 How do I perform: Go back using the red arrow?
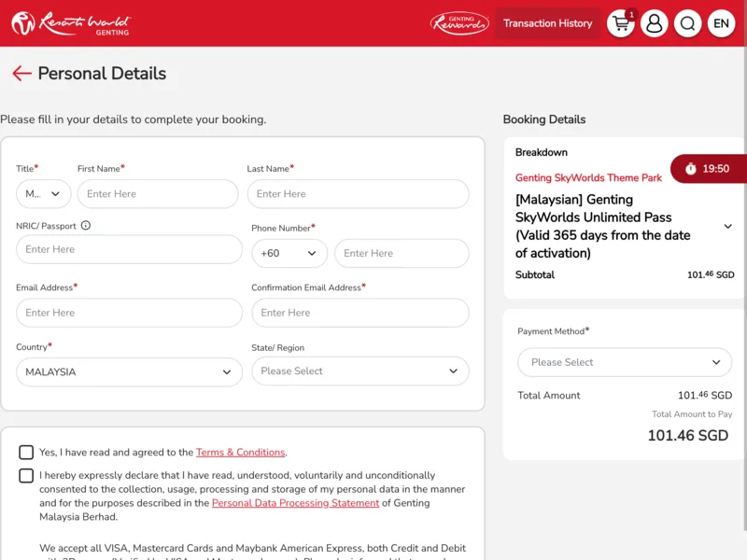[21, 74]
